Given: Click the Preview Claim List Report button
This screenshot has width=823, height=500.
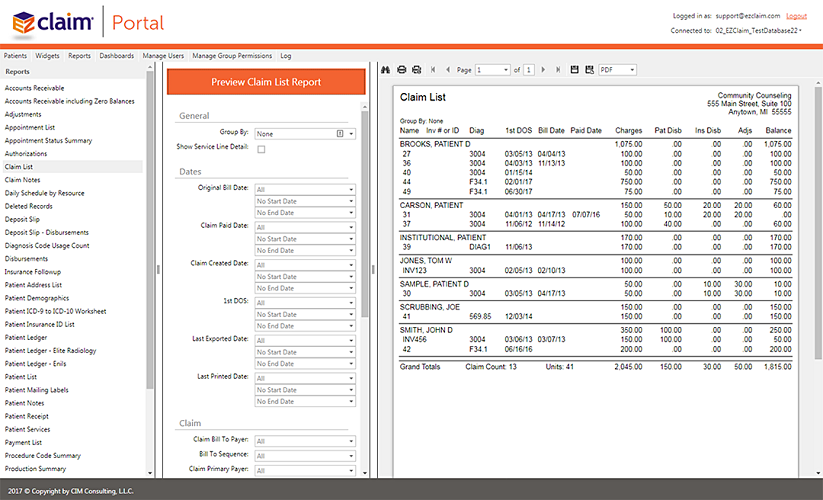Looking at the screenshot, I should (266, 82).
